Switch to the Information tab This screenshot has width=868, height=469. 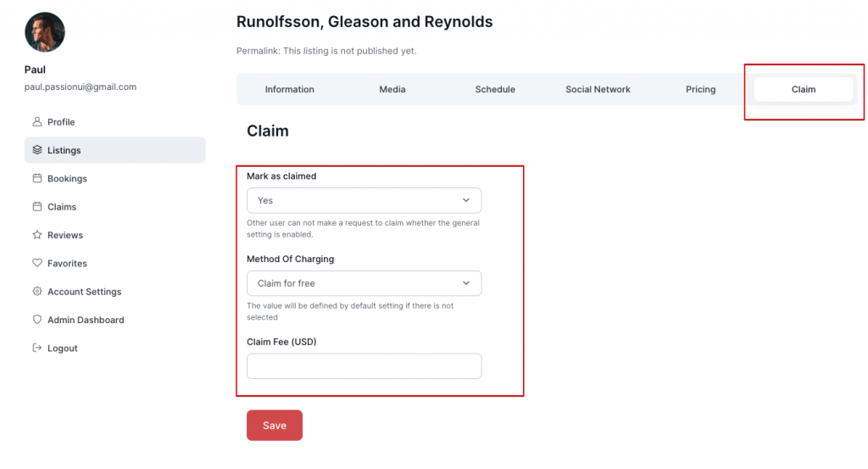pos(290,89)
